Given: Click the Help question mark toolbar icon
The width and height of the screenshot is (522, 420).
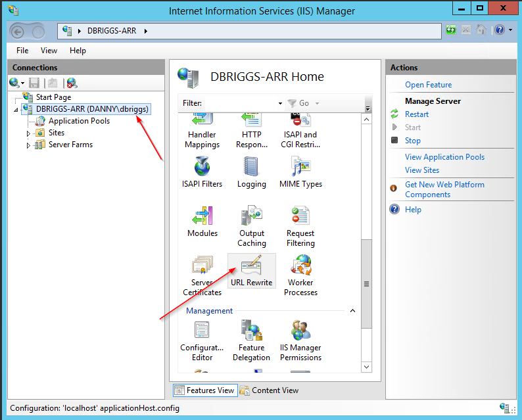Looking at the screenshot, I should coord(500,30).
